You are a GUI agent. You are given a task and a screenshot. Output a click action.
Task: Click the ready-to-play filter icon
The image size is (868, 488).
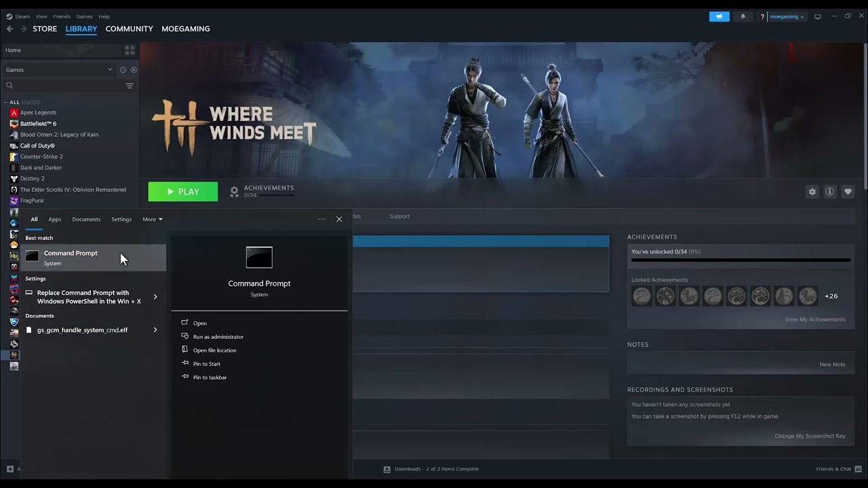pos(134,70)
